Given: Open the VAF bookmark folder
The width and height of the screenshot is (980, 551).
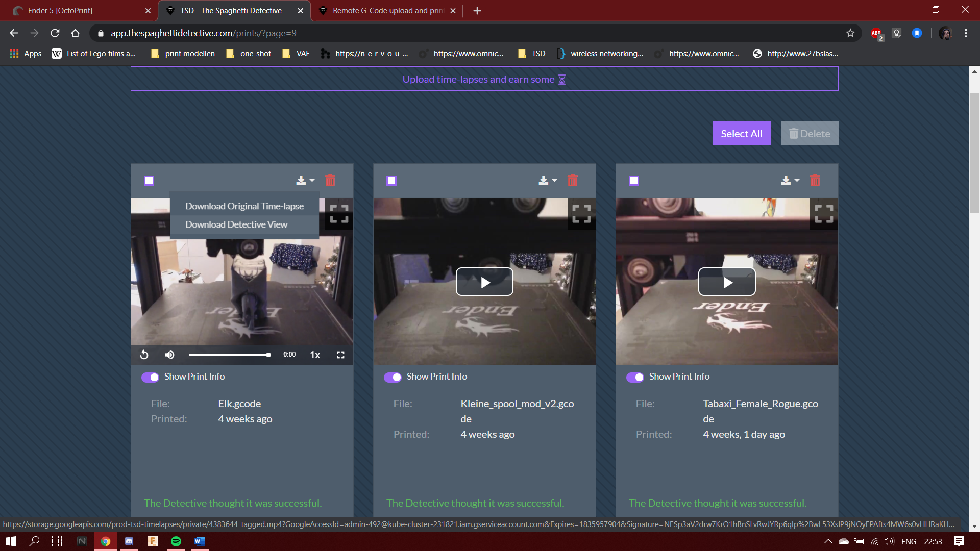Looking at the screenshot, I should (296, 54).
